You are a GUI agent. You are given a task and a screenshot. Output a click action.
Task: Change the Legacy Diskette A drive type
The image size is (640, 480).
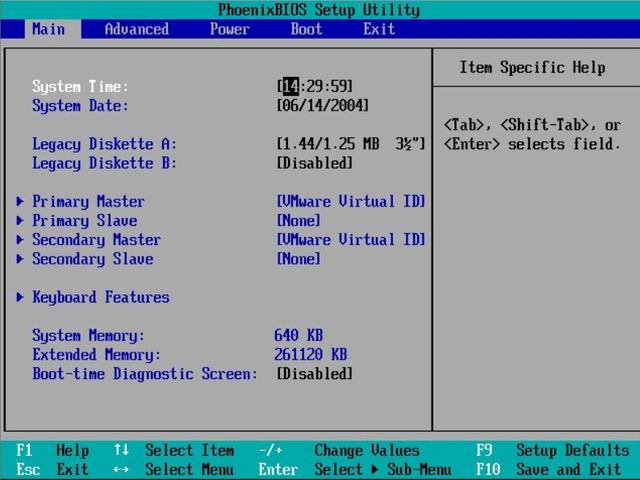pyautogui.click(x=350, y=144)
